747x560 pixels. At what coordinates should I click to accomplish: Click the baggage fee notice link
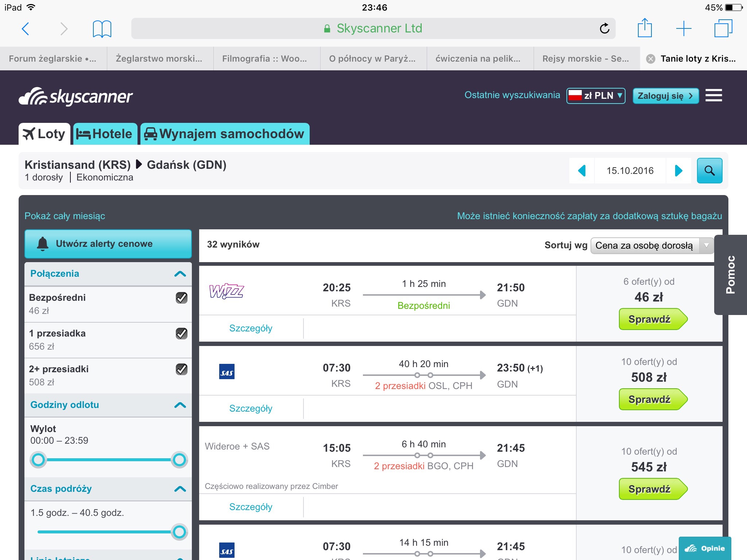coord(589,216)
